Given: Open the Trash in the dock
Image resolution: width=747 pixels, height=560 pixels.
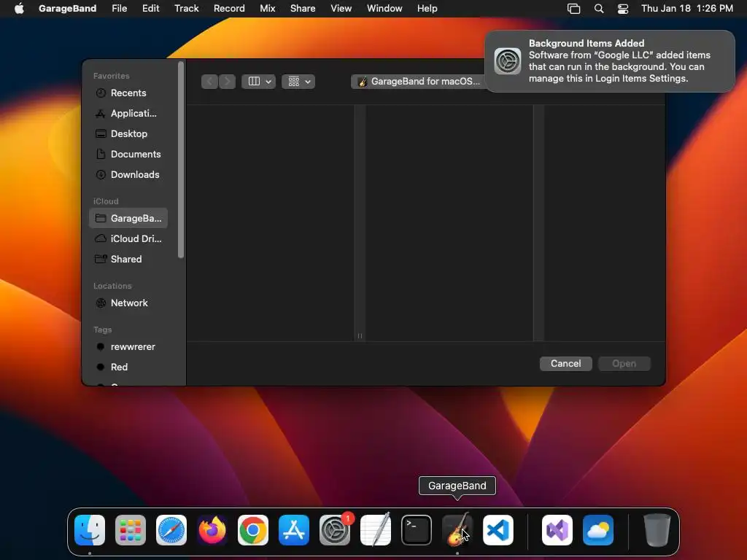Looking at the screenshot, I should point(657,530).
